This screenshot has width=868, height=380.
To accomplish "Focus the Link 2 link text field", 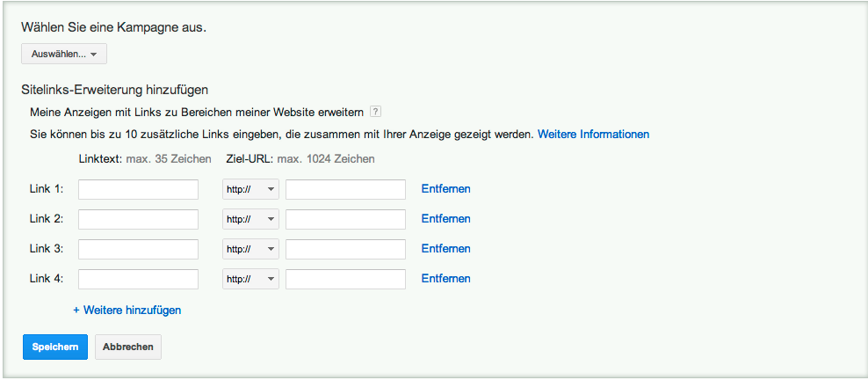I will (138, 219).
